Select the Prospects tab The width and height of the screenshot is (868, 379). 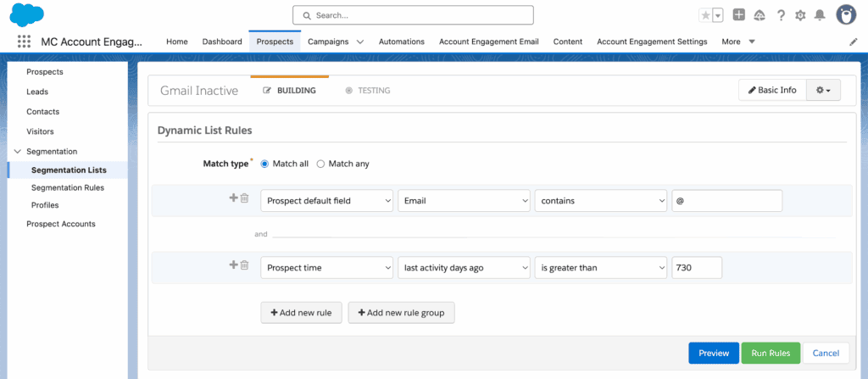click(275, 42)
